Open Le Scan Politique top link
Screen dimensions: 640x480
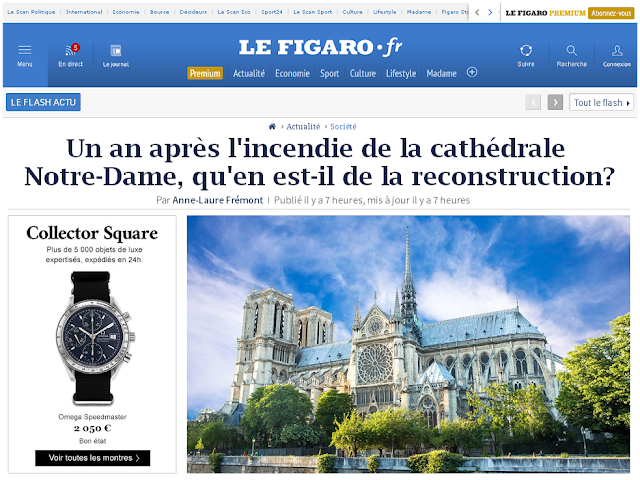[x=31, y=12]
